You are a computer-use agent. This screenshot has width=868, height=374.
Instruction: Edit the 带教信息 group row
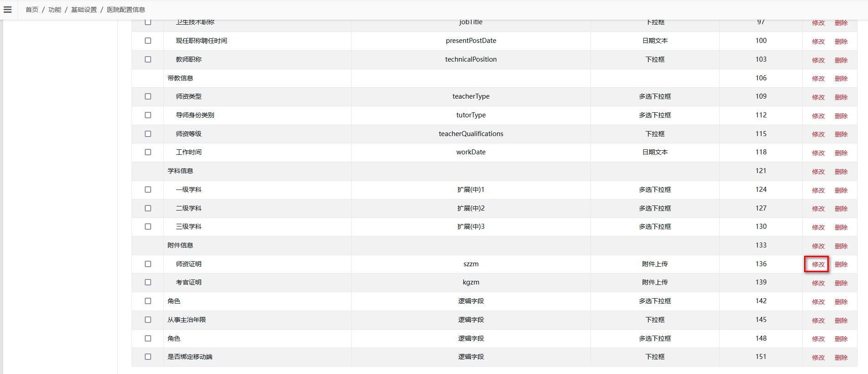(818, 79)
